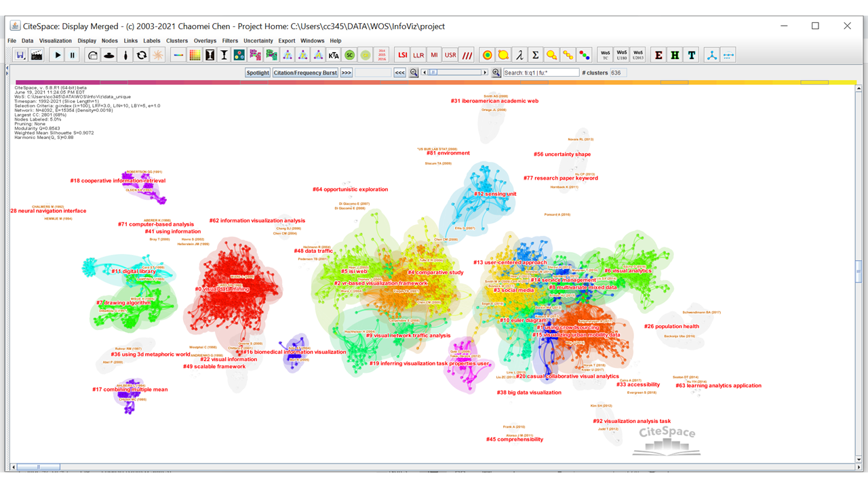Screen dimensions: 868x488
Task: Click the refresh circular arrows icon
Action: coord(141,55)
